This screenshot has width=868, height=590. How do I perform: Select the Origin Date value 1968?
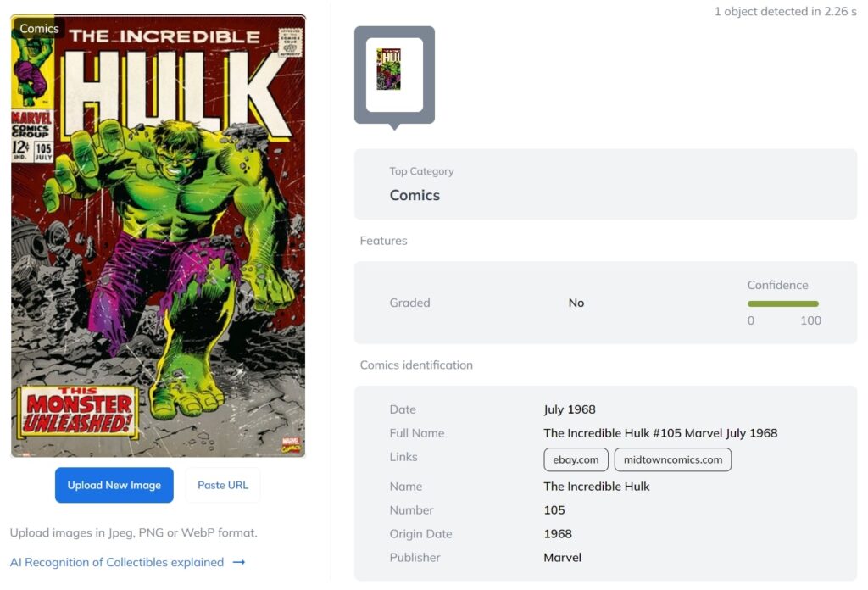point(558,533)
